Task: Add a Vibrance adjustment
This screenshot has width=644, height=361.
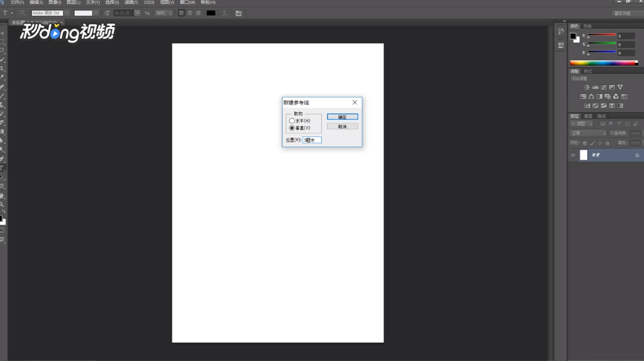Action: [x=620, y=87]
